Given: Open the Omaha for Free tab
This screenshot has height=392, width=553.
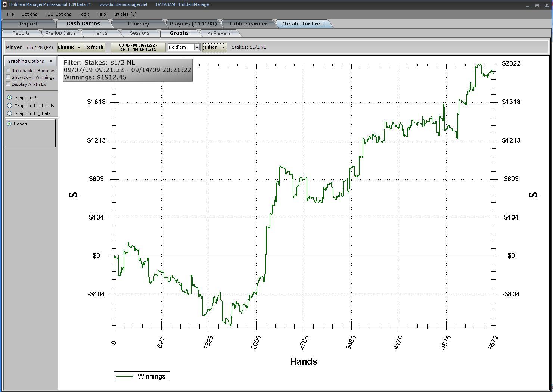Looking at the screenshot, I should [303, 24].
